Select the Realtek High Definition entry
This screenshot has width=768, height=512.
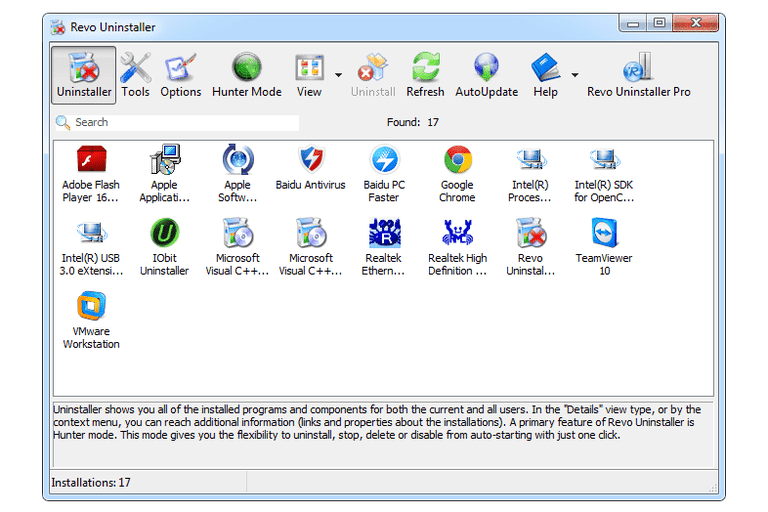pos(457,247)
